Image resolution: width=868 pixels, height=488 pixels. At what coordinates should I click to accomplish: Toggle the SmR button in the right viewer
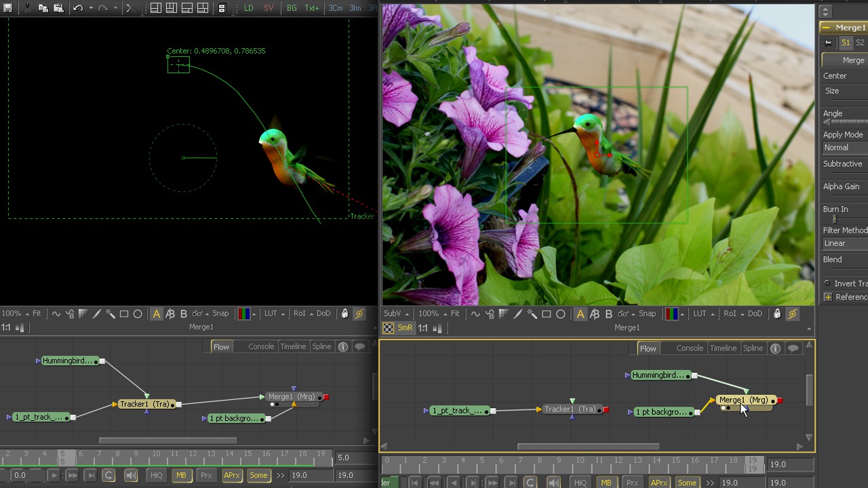(404, 328)
